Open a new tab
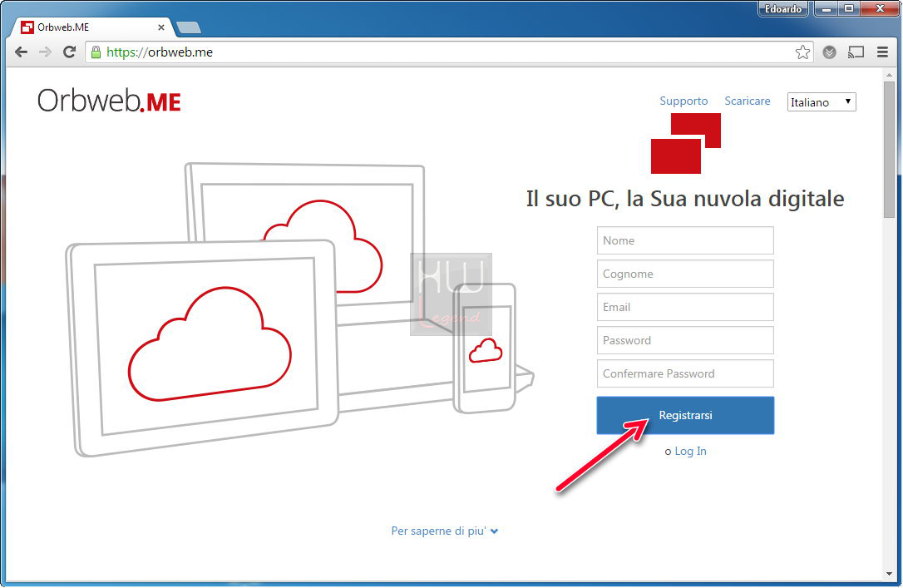 tap(188, 27)
